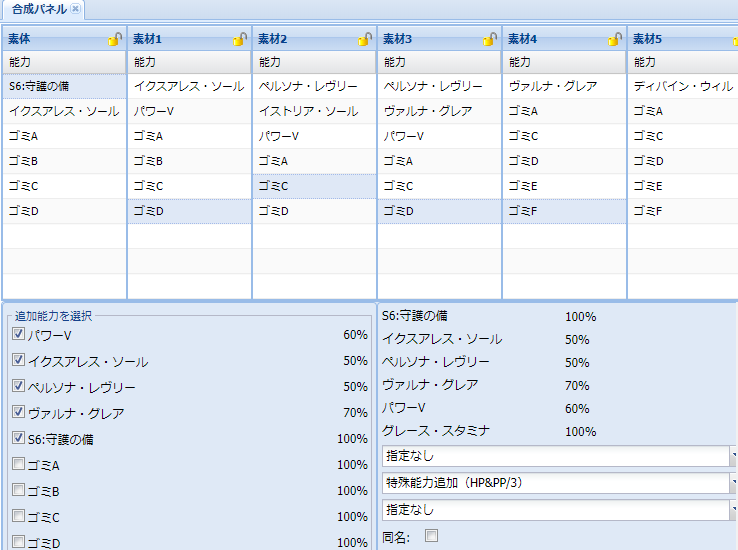
Task: Toggle the lock icon on 素材1 panel
Action: [240, 39]
